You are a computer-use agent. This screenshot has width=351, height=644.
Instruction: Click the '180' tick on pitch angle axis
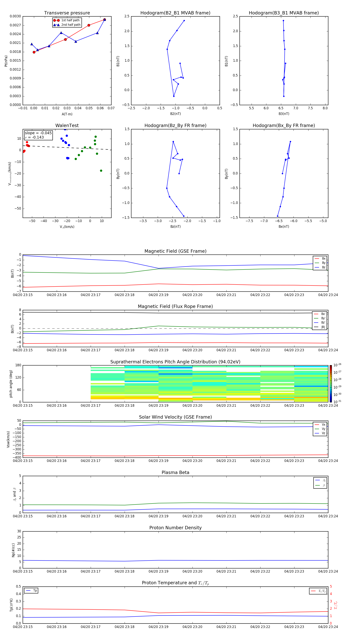(18, 365)
